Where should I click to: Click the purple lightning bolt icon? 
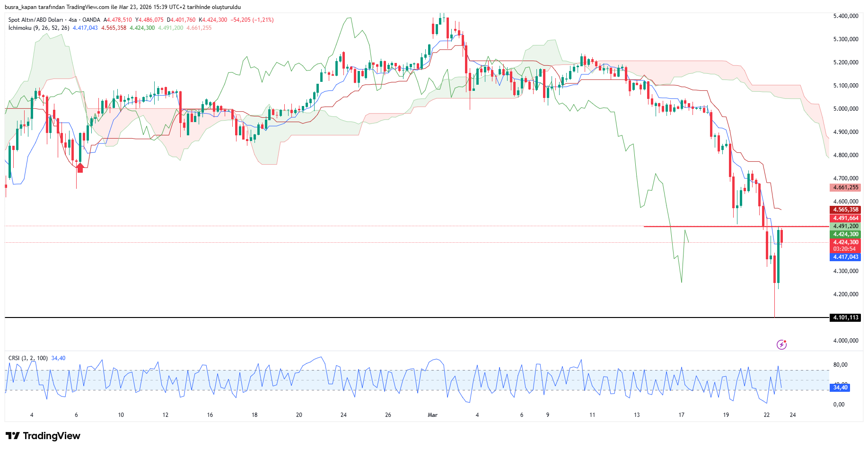coord(781,345)
